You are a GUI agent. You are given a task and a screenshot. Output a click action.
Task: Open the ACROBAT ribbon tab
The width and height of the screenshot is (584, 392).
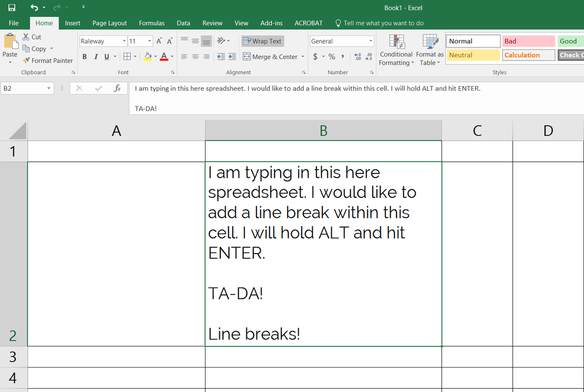pos(308,23)
